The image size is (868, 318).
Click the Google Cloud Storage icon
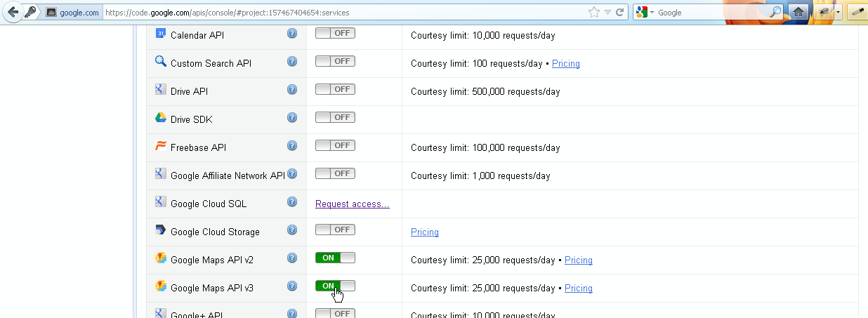click(x=160, y=230)
